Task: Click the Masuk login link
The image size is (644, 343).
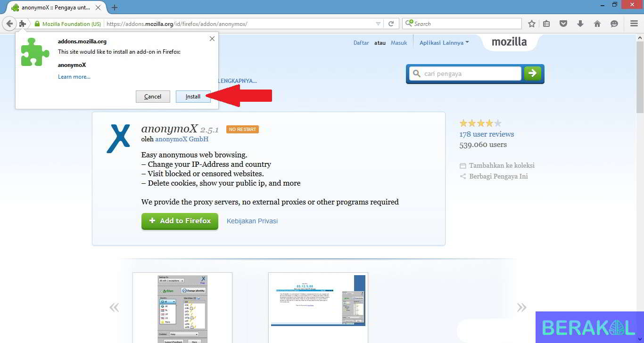Action: tap(399, 43)
